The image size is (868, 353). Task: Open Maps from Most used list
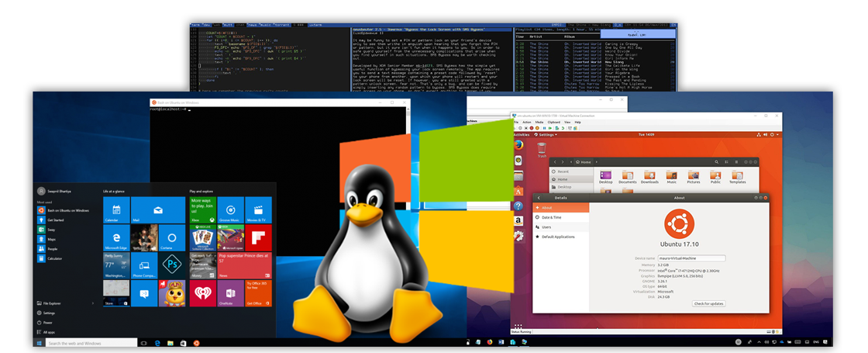click(x=46, y=240)
